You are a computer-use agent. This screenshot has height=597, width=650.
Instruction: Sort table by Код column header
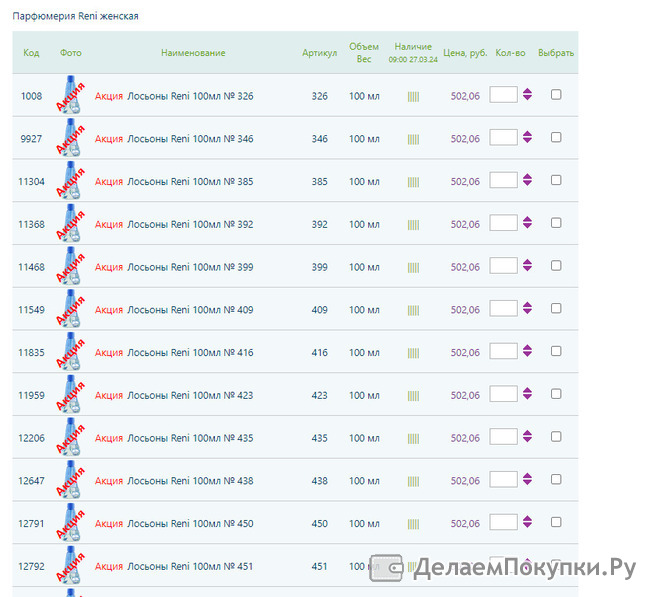click(31, 53)
